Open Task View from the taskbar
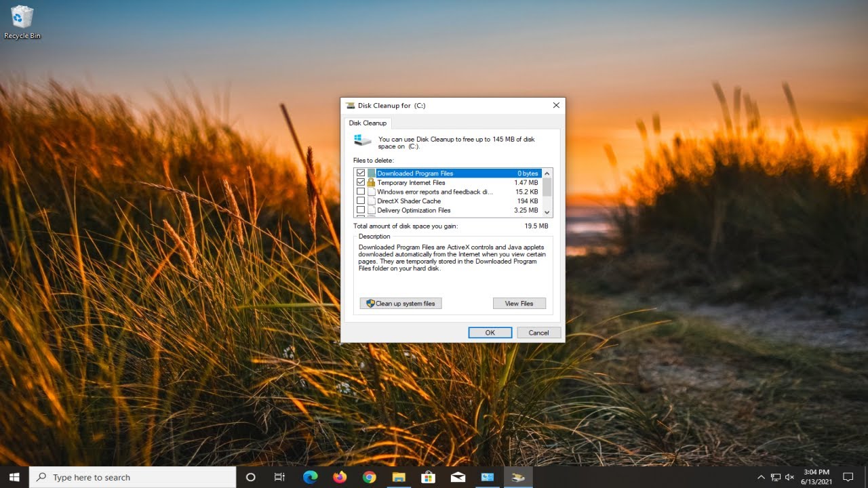The height and width of the screenshot is (488, 868). point(279,477)
